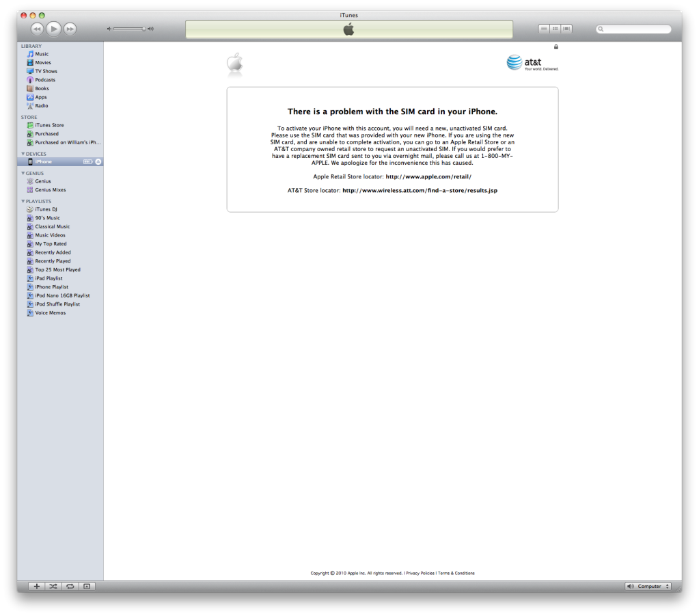
Task: Switch to list view
Action: pyautogui.click(x=544, y=29)
